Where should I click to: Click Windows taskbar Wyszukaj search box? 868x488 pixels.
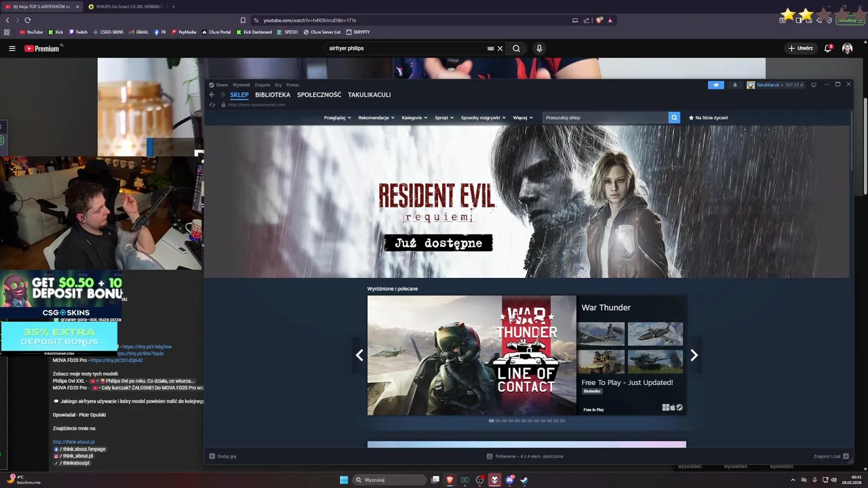[389, 480]
